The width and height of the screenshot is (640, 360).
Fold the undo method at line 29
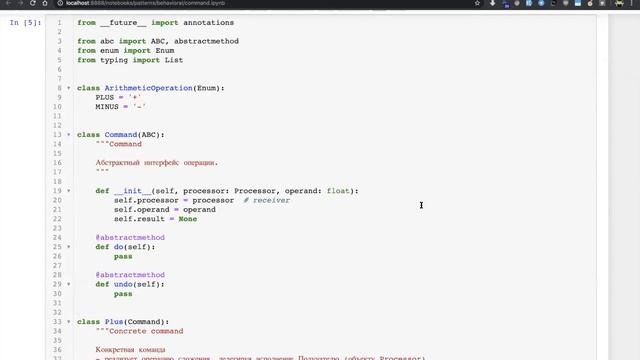pos(69,284)
